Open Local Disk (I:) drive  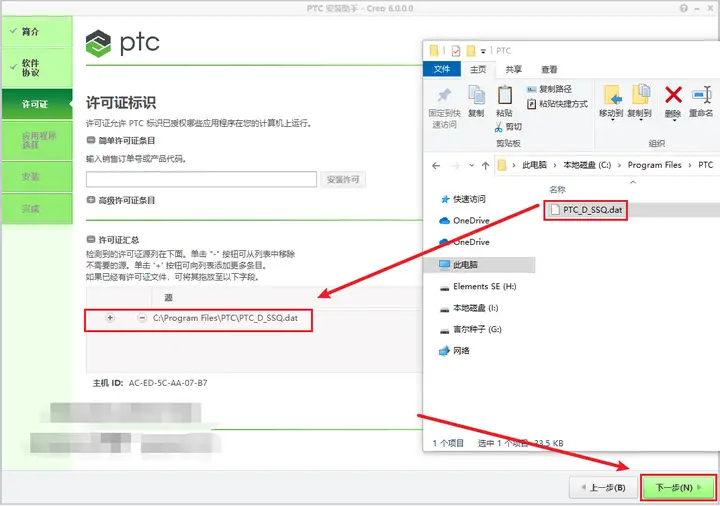tap(469, 308)
